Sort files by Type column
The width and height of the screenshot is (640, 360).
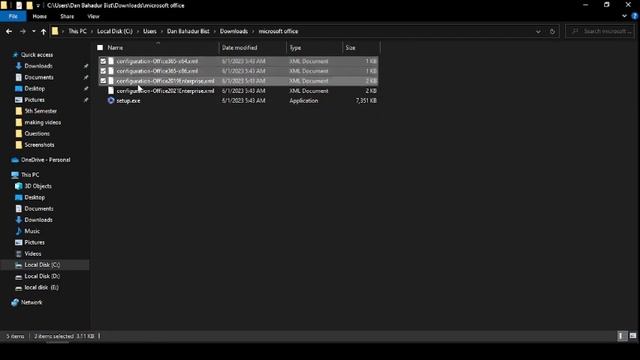point(295,48)
